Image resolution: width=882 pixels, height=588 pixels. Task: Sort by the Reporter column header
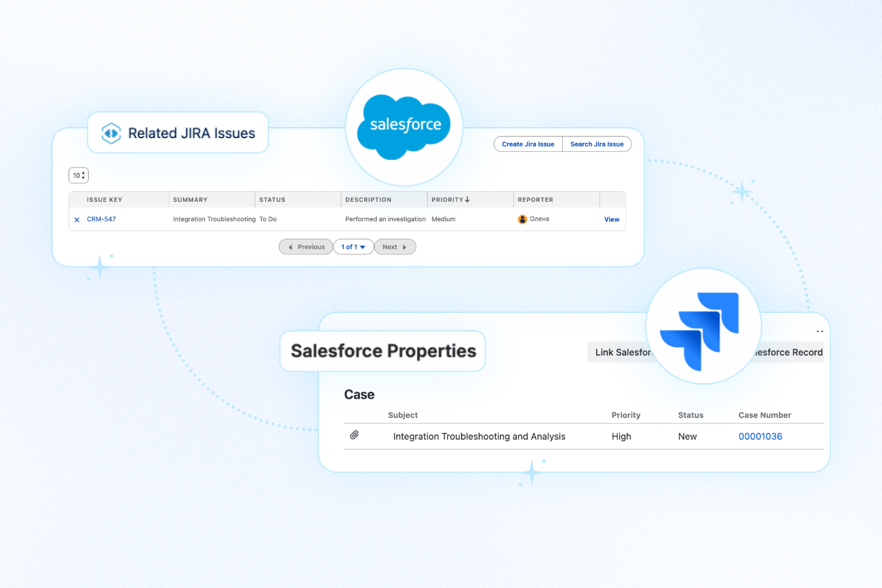pos(535,200)
